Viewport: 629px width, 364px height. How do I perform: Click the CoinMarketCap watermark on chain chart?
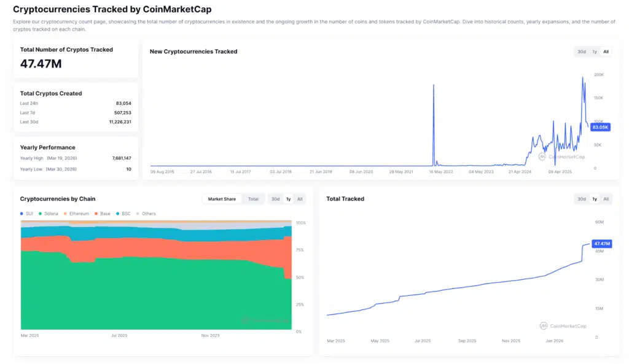(265, 320)
